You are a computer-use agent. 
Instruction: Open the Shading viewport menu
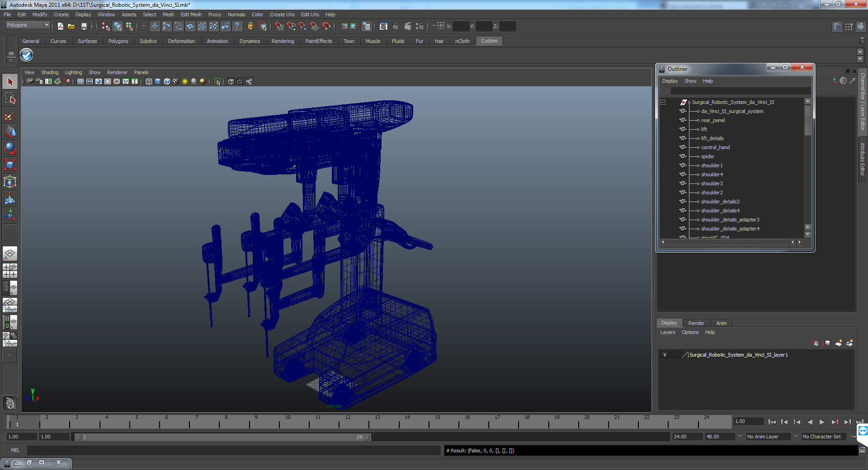(50, 72)
